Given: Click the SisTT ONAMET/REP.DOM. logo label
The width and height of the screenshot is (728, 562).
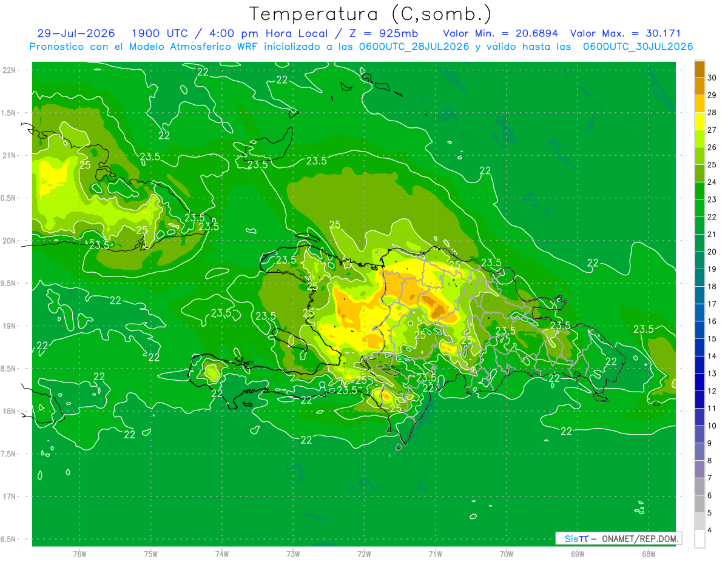Looking at the screenshot, I should [618, 538].
